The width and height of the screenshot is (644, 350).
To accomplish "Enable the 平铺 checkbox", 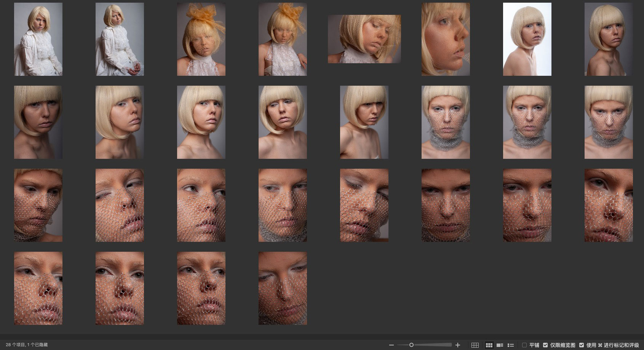I will pyautogui.click(x=524, y=345).
